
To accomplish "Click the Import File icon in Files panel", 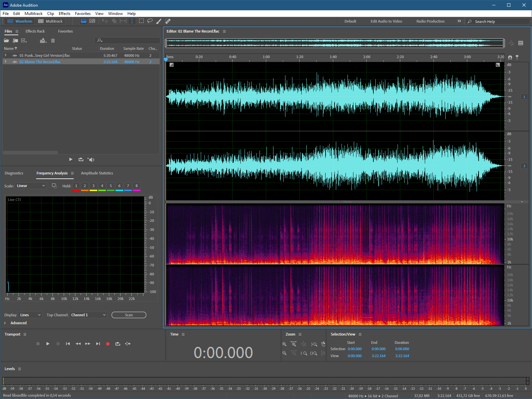I will pyautogui.click(x=15, y=41).
